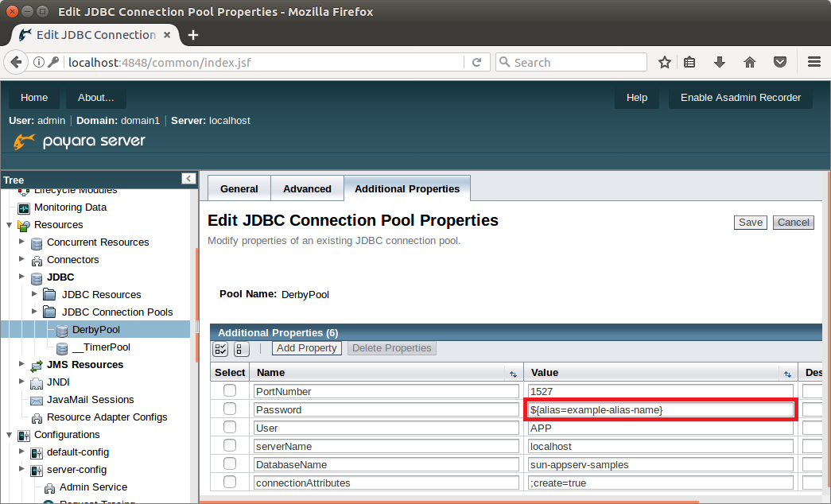Edit the connectionAttributes name field

pos(386,483)
